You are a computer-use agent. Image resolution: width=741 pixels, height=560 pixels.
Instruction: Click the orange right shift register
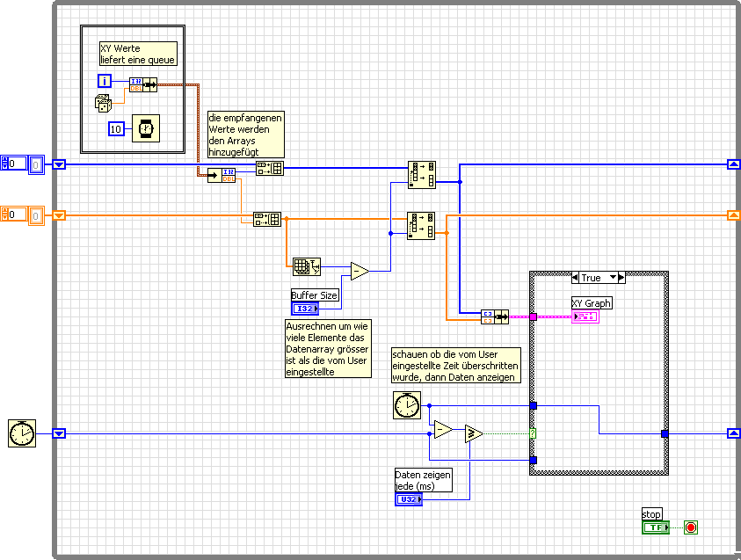coord(733,215)
